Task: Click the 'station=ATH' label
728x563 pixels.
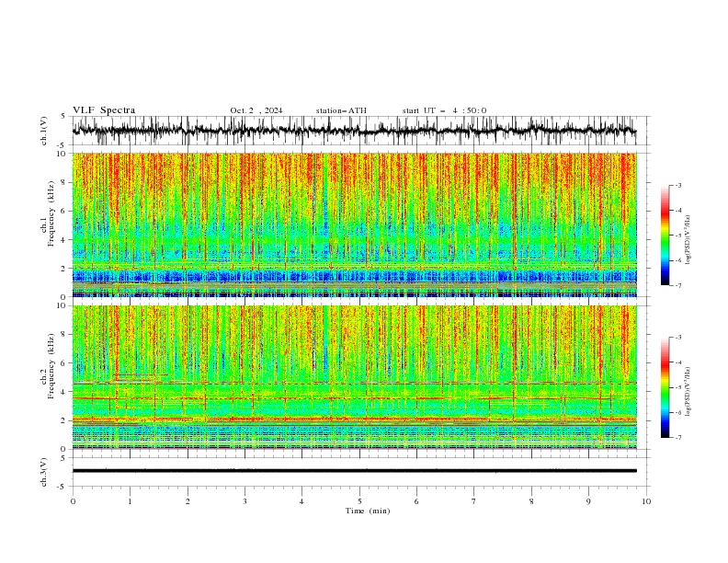Action: click(x=341, y=110)
